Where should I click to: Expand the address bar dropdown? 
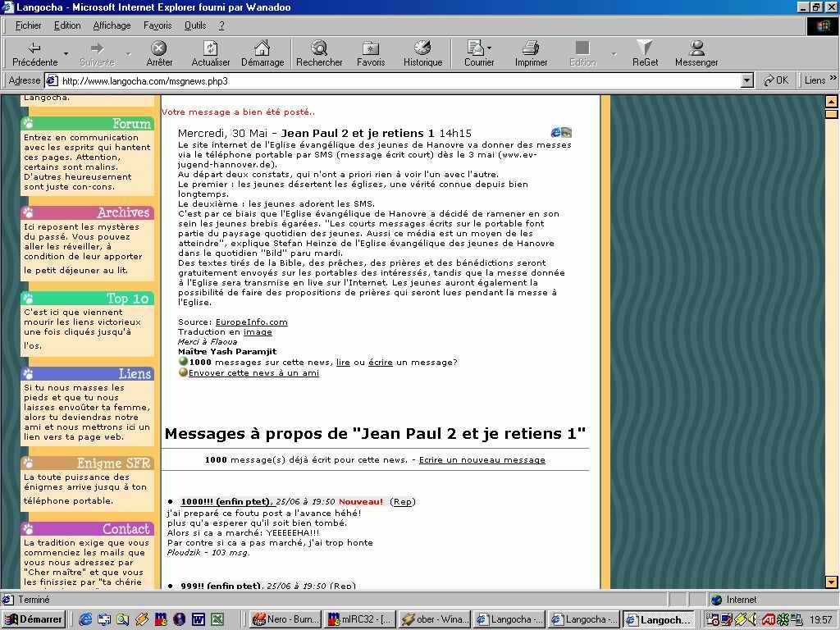coord(746,80)
